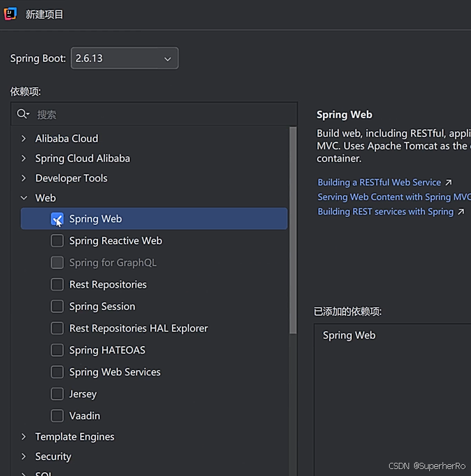Check the Spring Reactive Web checkbox

57,240
